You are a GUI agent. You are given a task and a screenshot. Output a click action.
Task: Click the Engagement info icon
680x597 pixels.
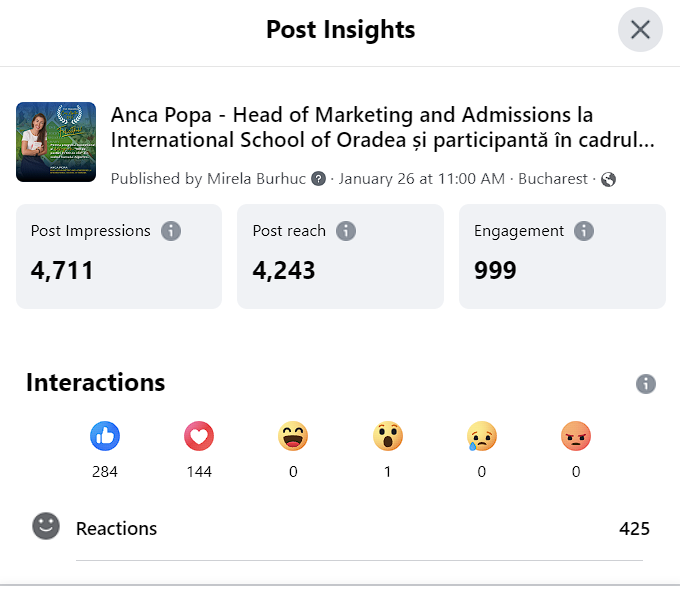(x=584, y=231)
